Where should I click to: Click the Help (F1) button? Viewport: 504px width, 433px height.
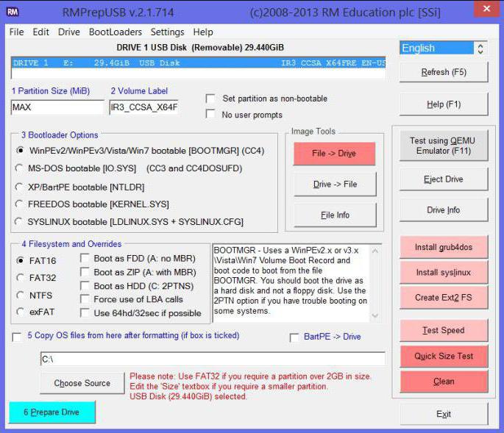pyautogui.click(x=444, y=104)
